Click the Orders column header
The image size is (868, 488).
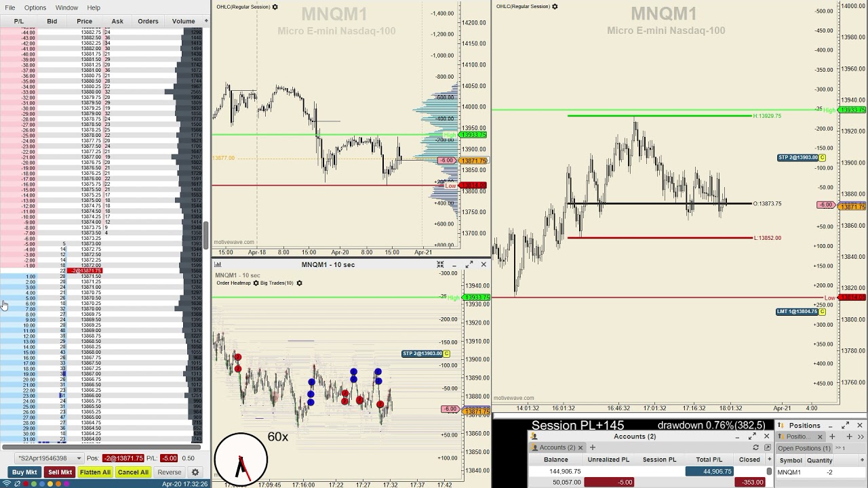click(148, 21)
